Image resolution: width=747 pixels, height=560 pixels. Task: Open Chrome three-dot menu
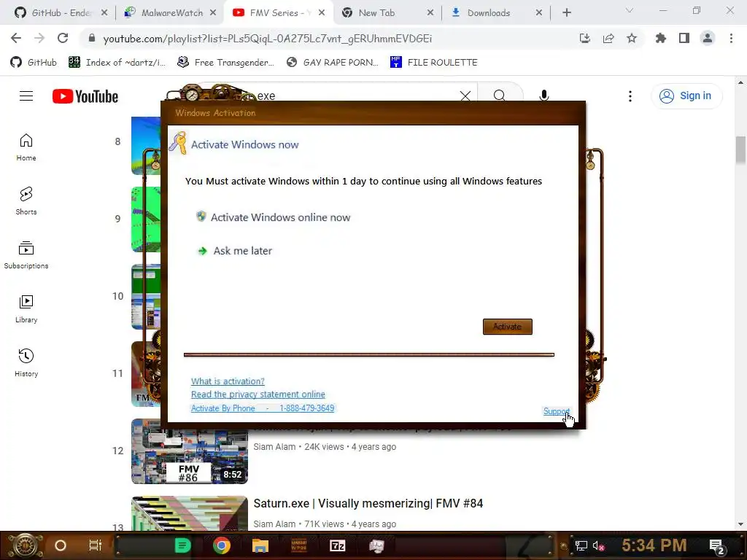pyautogui.click(x=731, y=39)
